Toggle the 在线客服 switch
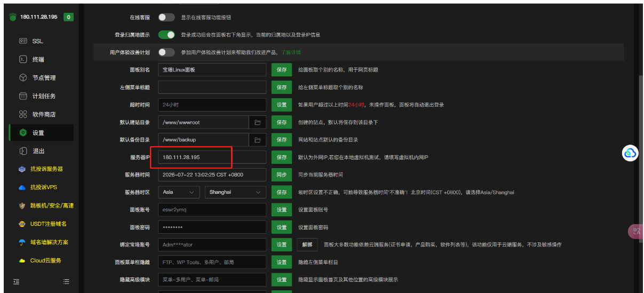The height and width of the screenshot is (293, 644). point(166,17)
